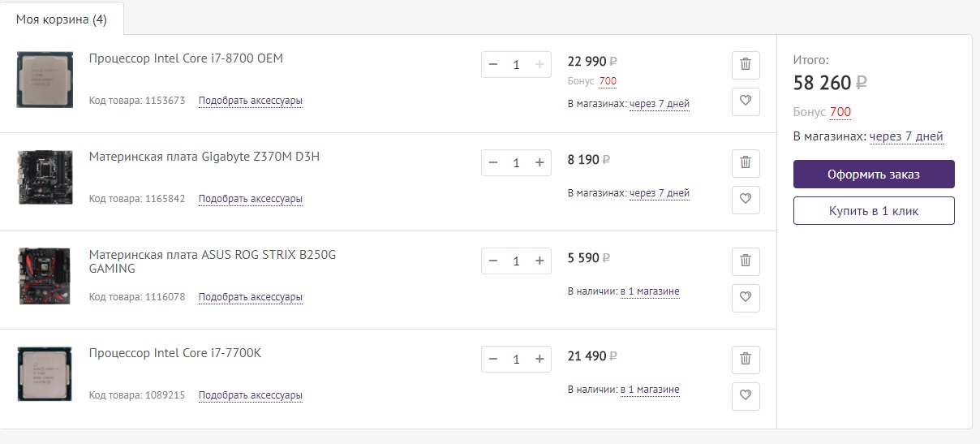
Task: Open the Моя корзина (4) tab
Action: point(62,19)
